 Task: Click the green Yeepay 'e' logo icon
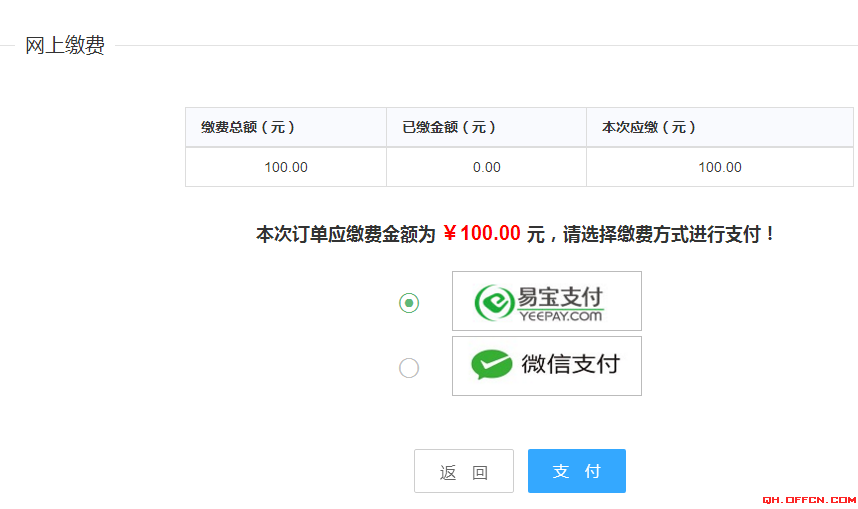(494, 302)
